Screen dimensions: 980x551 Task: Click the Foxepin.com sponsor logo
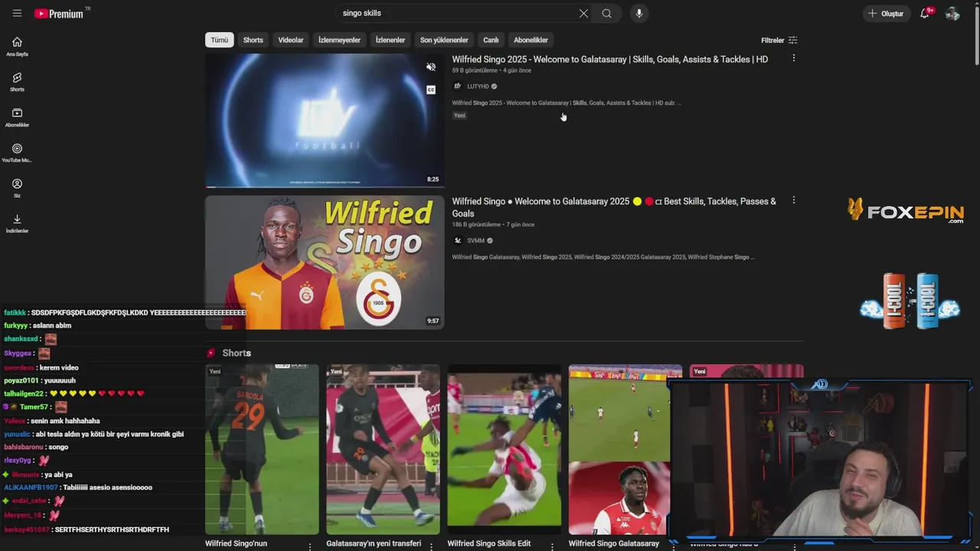906,210
